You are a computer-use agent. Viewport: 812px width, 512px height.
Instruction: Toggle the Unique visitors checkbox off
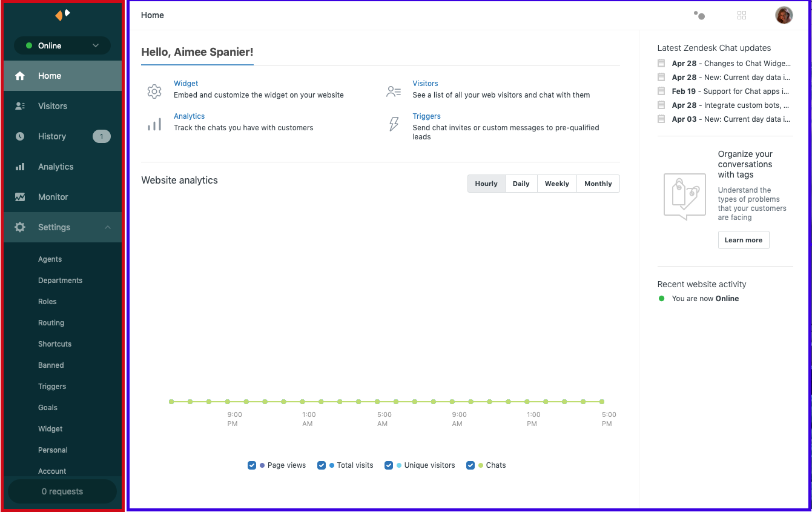(389, 465)
